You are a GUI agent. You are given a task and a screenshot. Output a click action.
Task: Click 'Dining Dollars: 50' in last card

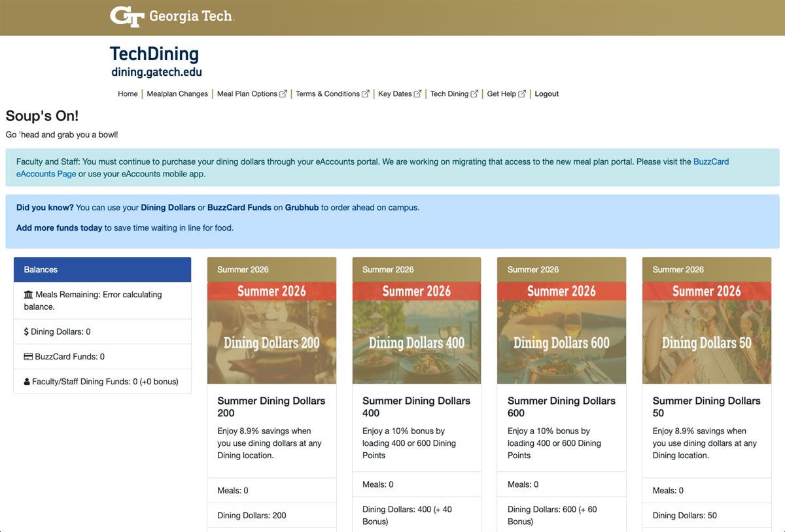685,516
